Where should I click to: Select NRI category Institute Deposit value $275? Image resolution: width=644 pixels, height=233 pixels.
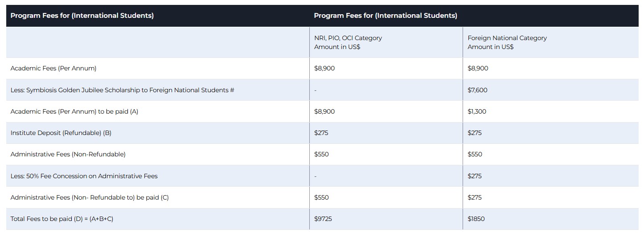point(321,133)
